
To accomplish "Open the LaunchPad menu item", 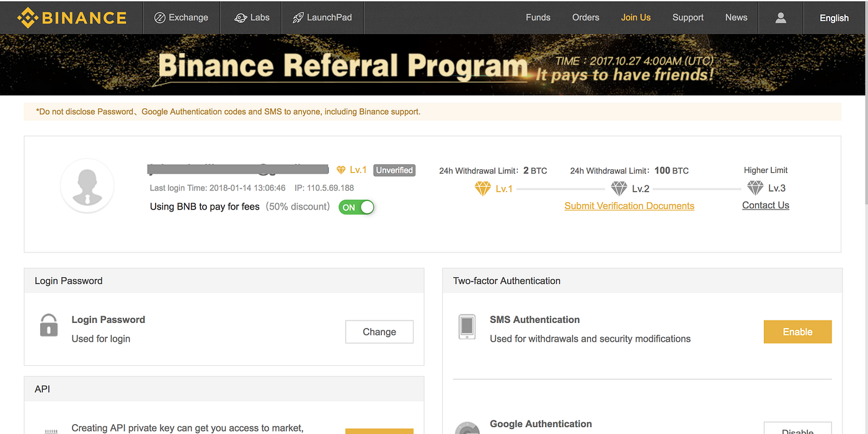I will pos(322,17).
